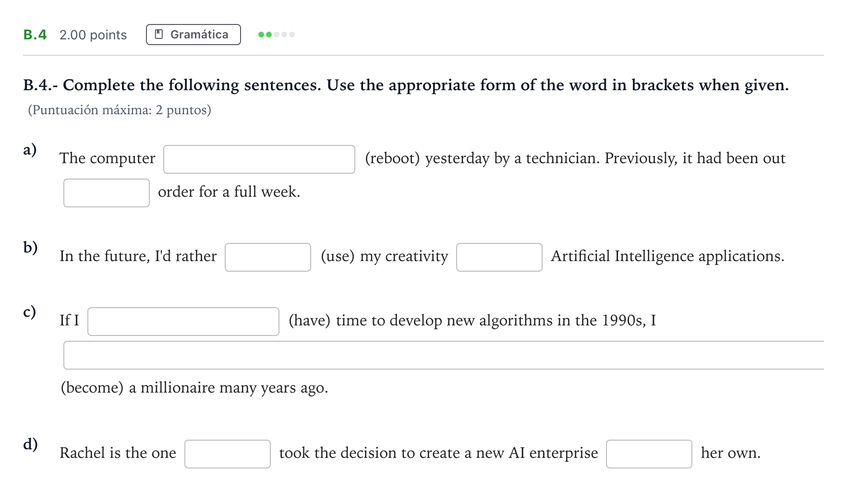Viewport: 847px width, 504px height.
Task: Focus the (use) verb input field
Action: [268, 257]
